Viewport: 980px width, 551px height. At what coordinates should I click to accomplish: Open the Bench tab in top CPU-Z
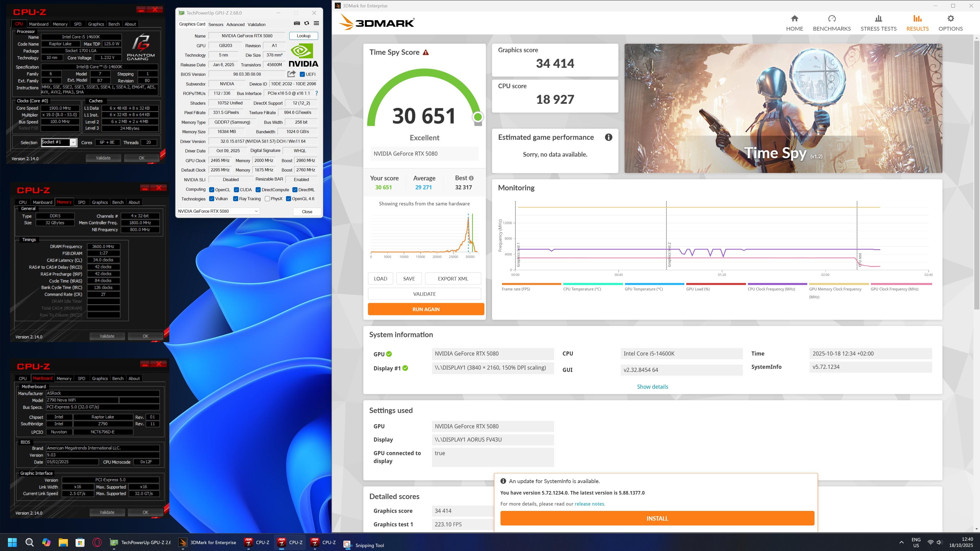[x=114, y=24]
